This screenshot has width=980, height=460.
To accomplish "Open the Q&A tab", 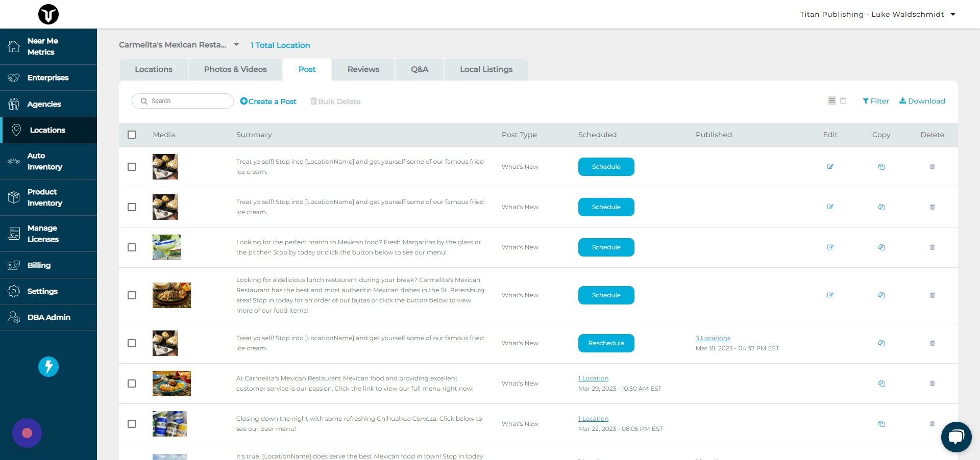I will [420, 69].
